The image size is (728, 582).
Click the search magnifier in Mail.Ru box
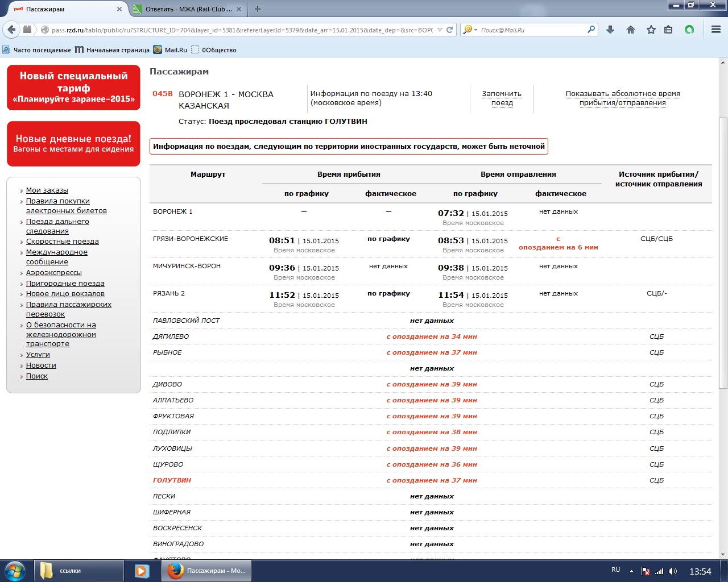tap(591, 30)
